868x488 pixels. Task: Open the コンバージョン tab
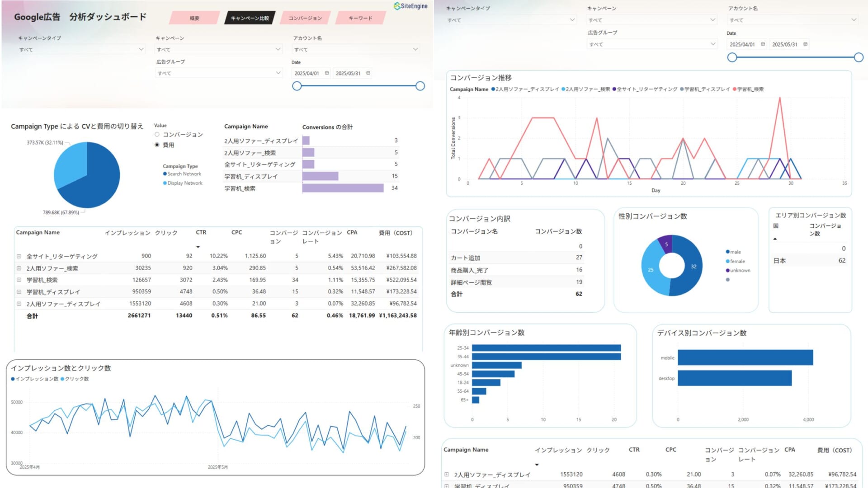(305, 18)
